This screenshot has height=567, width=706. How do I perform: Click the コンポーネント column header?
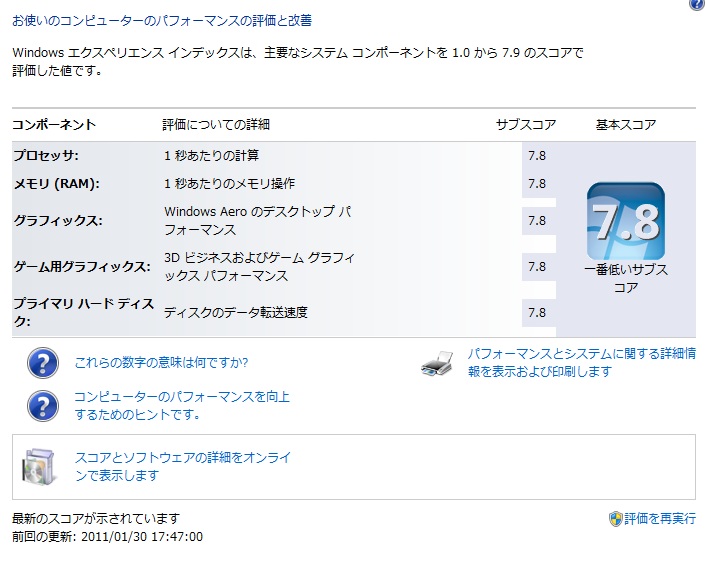(54, 125)
